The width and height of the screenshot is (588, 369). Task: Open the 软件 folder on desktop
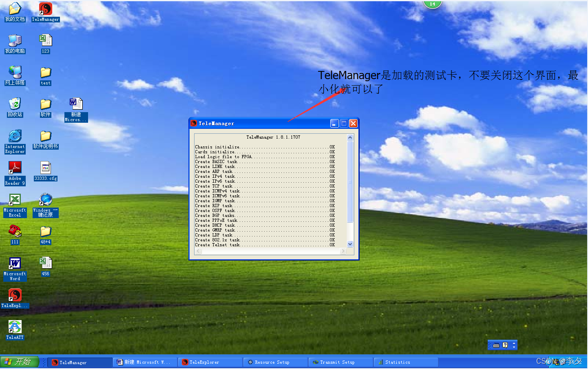tap(45, 107)
